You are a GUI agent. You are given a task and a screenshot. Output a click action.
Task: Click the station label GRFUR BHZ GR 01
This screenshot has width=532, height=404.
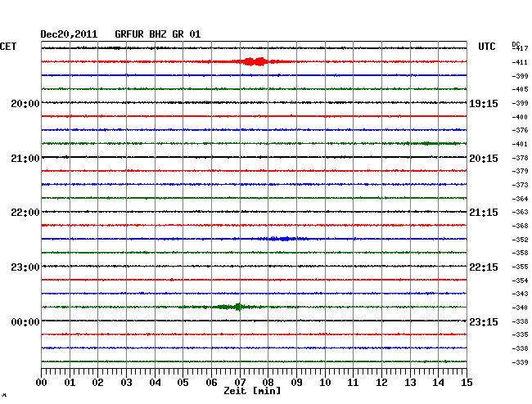point(158,34)
